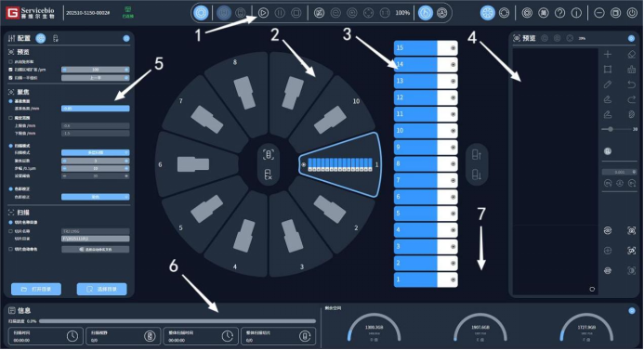This screenshot has width=644, height=350.
Task: Click the rotate counterclockwise icon below value field
Action: (608, 184)
